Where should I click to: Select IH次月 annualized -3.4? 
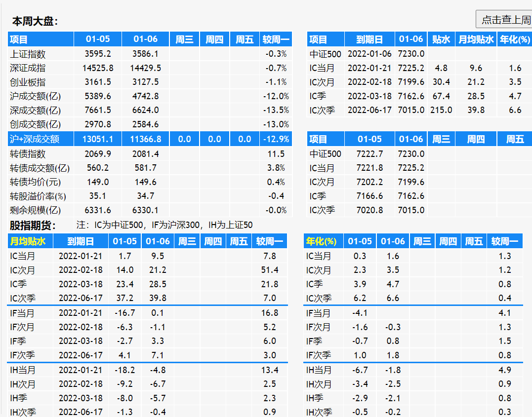pyautogui.click(x=360, y=384)
